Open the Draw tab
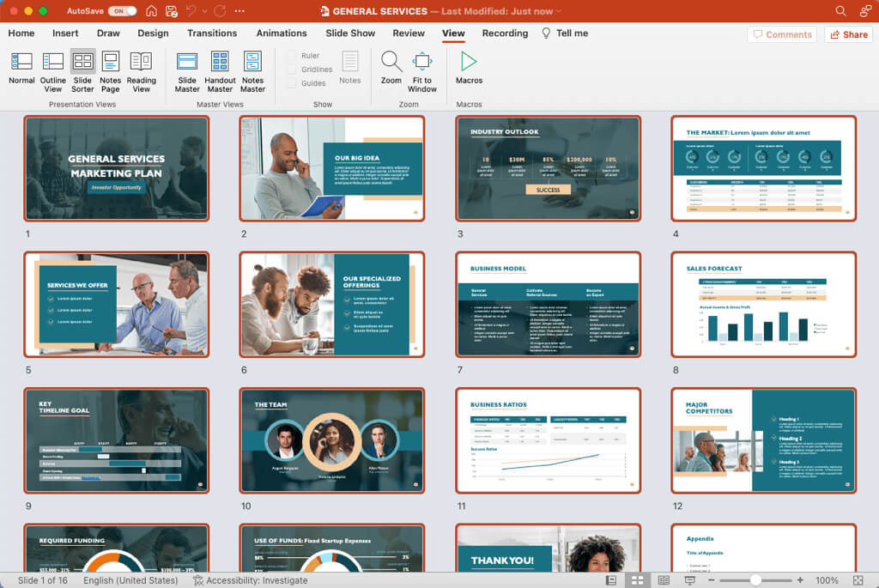Image resolution: width=879 pixels, height=588 pixels. point(108,33)
